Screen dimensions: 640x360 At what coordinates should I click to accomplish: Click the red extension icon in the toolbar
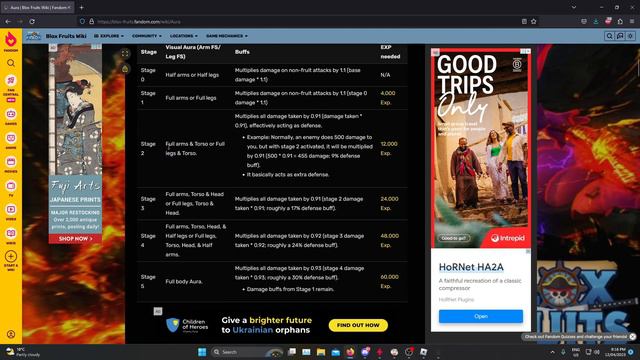pos(608,21)
